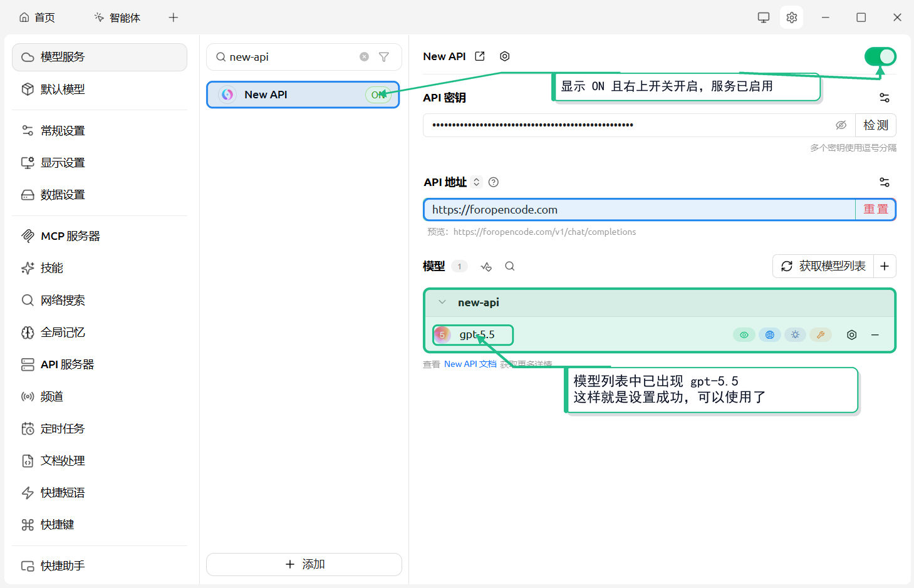
Task: Click the 检测 check button
Action: tap(876, 125)
